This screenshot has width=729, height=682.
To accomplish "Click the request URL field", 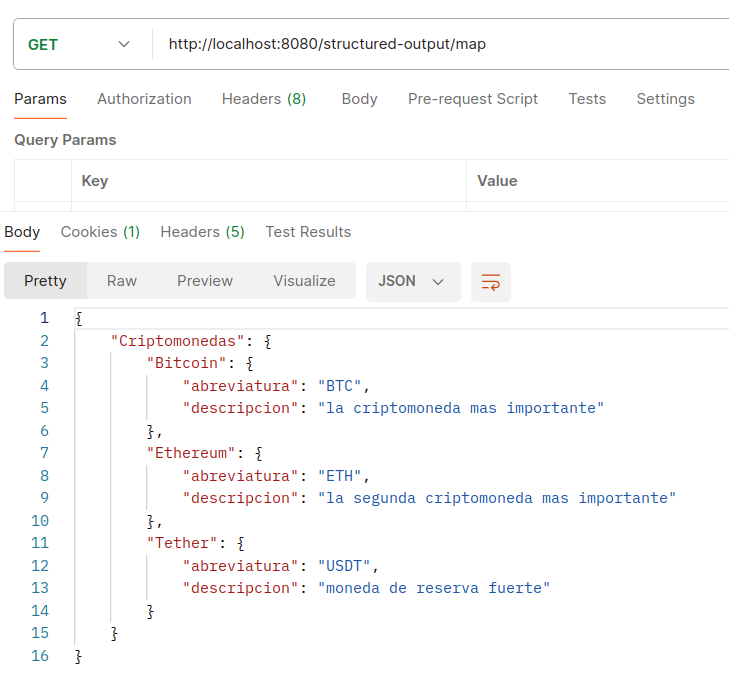I will (440, 44).
